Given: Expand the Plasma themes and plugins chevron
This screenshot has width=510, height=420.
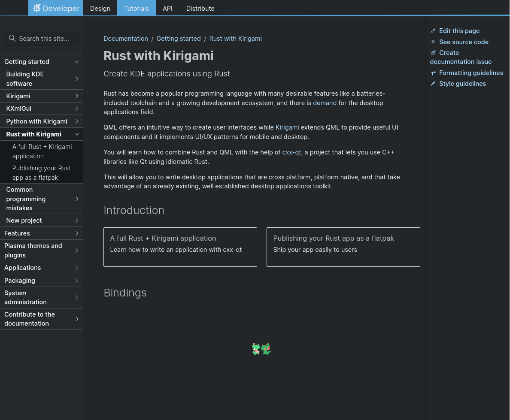Looking at the screenshot, I should tap(77, 251).
